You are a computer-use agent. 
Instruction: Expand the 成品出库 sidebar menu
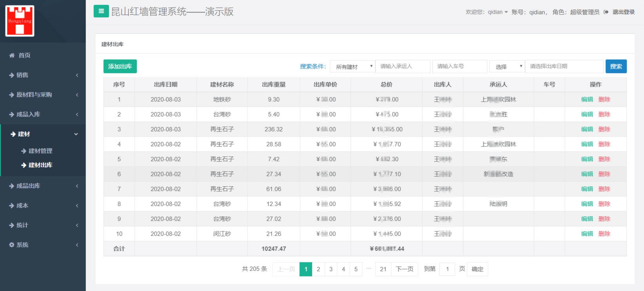click(43, 186)
